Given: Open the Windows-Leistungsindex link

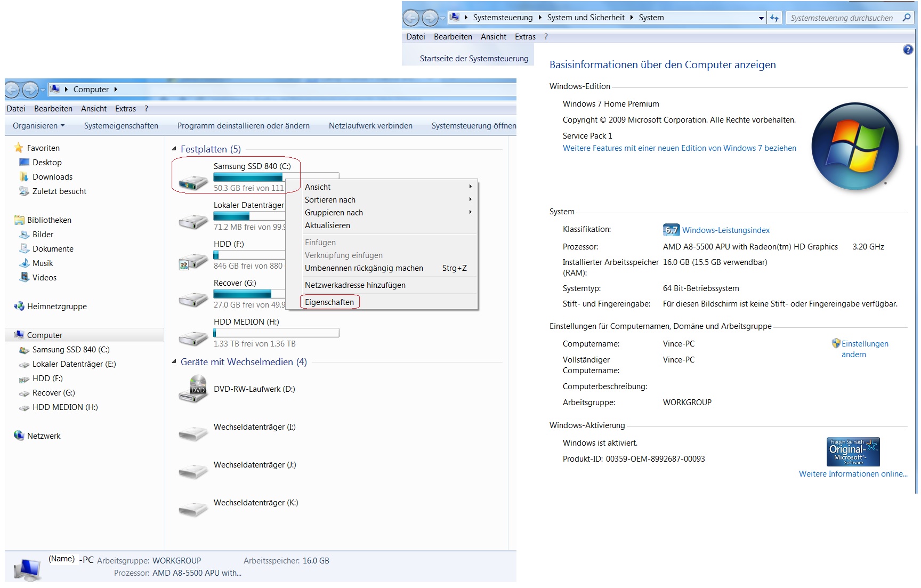Looking at the screenshot, I should pos(726,230).
